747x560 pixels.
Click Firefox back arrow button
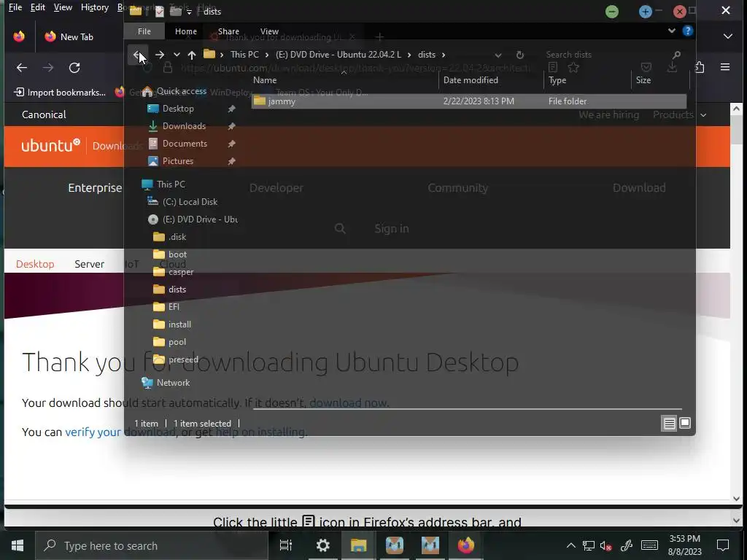pos(21,68)
